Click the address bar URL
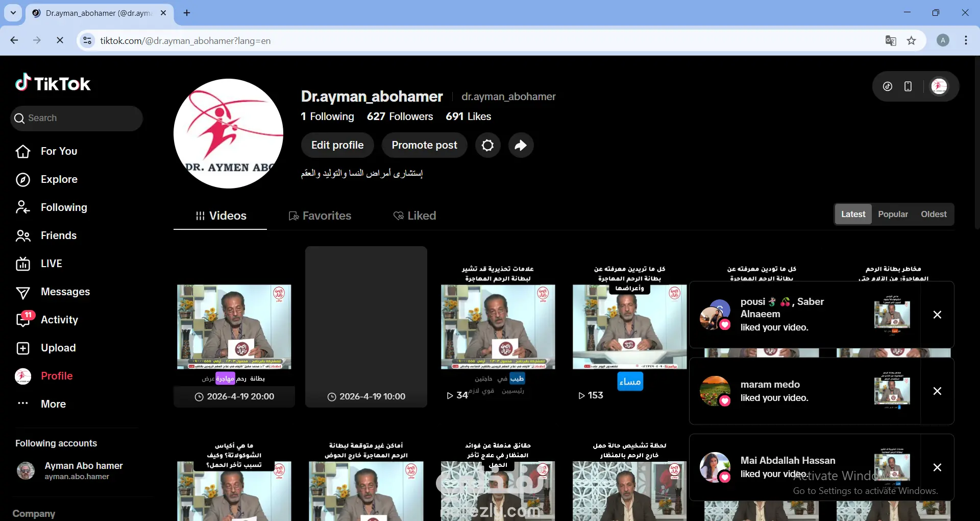This screenshot has height=521, width=980. point(185,41)
